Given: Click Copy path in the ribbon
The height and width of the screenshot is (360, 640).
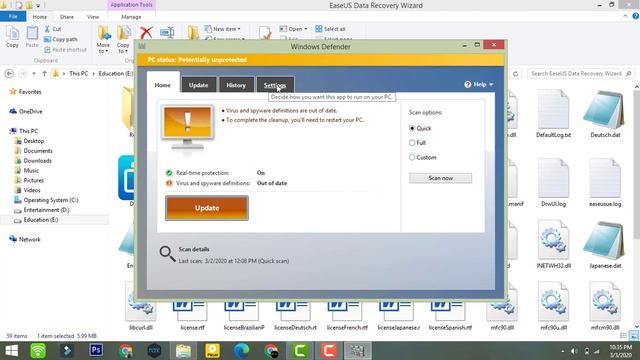Looking at the screenshot, I should (60, 39).
